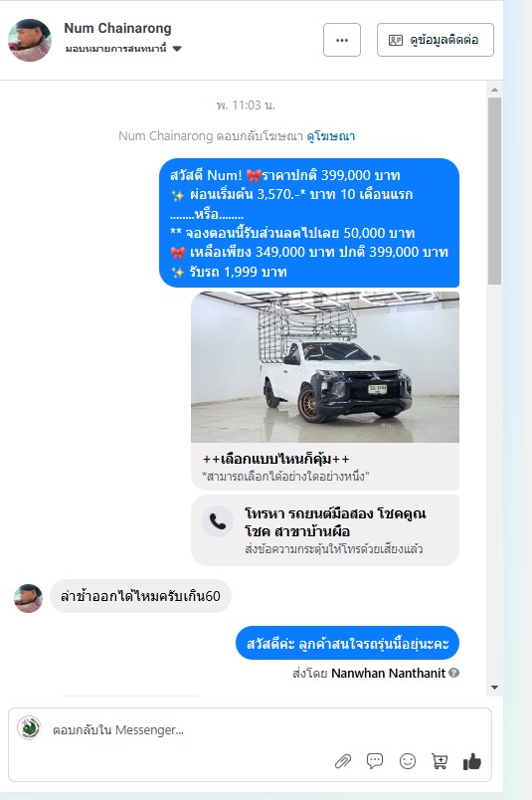
Task: Click the scrollbar up arrow
Action: [494, 90]
